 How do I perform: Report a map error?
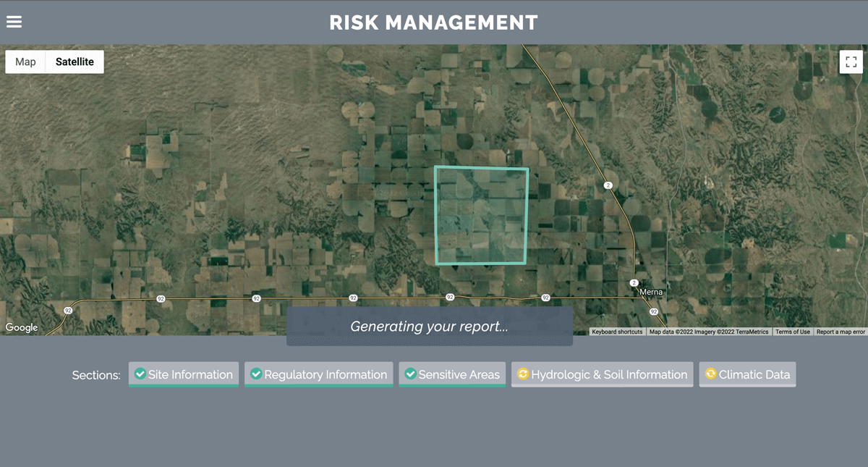(841, 332)
